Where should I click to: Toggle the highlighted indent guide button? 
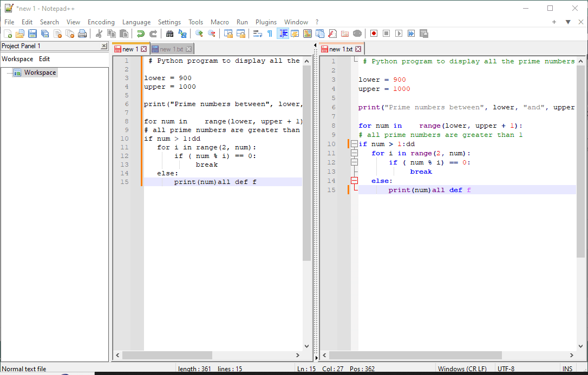pos(283,34)
